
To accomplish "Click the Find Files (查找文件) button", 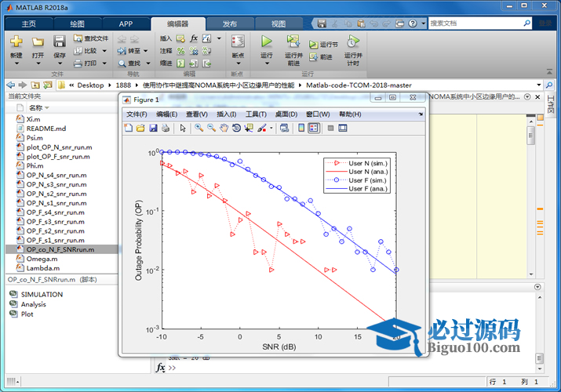I will 91,38.
